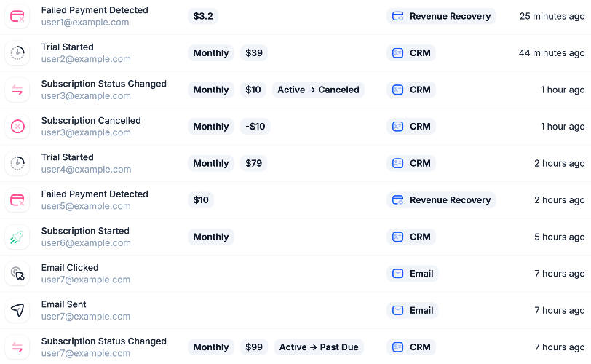591x364 pixels.
Task: Click the rocket icon for Subscription Started
Action: pos(17,237)
